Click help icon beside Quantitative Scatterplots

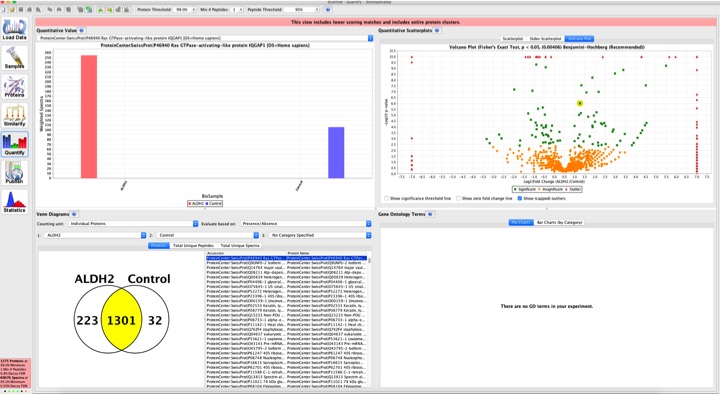click(x=437, y=30)
